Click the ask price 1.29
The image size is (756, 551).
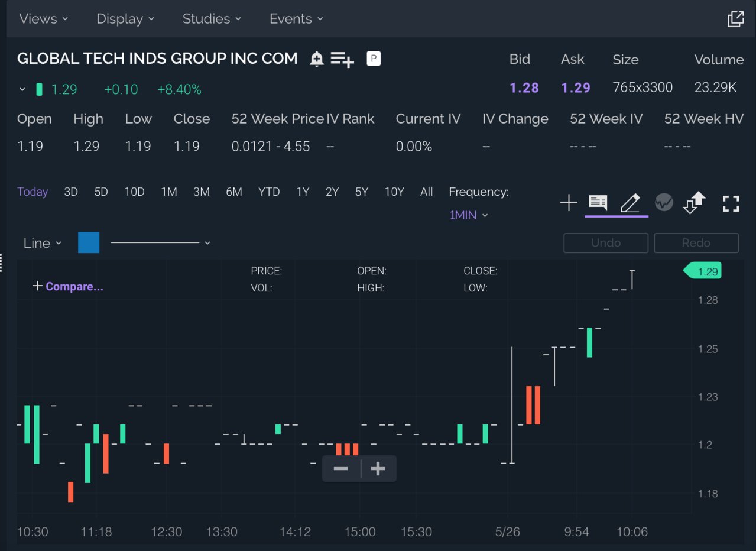pyautogui.click(x=576, y=88)
